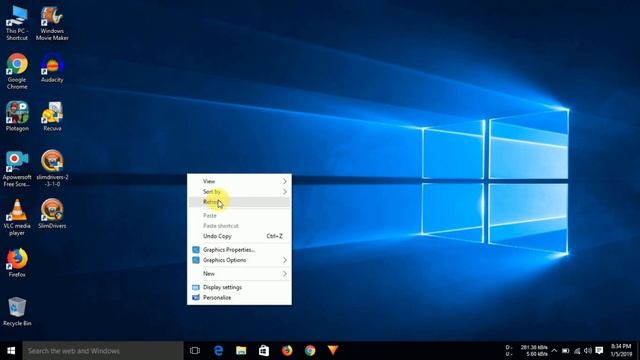Image resolution: width=640 pixels, height=360 pixels.
Task: Select the slimdrivers-2-3-1-0 installer icon
Action: pyautogui.click(x=52, y=169)
